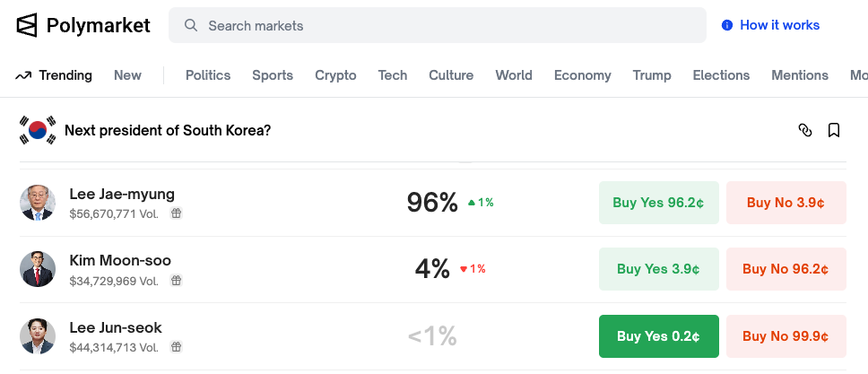
Task: Buy Yes for Lee Jun-seok at 0.2¢
Action: 658,336
